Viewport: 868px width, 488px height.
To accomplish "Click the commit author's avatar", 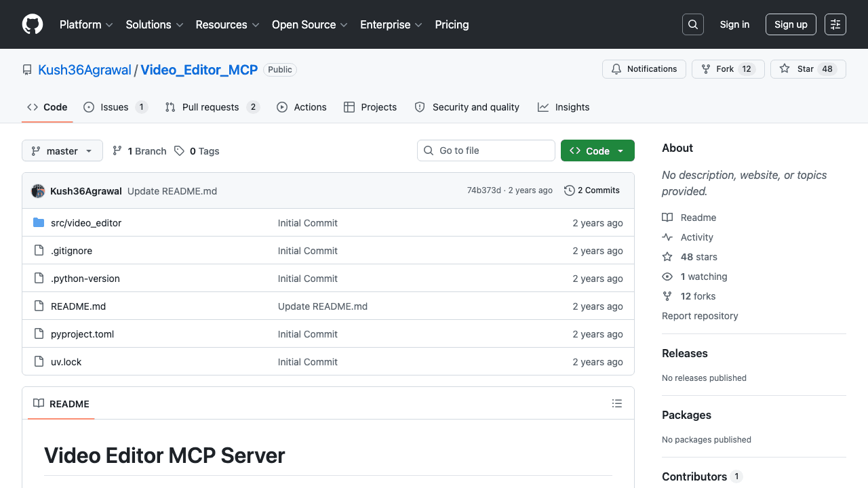I will [38, 191].
